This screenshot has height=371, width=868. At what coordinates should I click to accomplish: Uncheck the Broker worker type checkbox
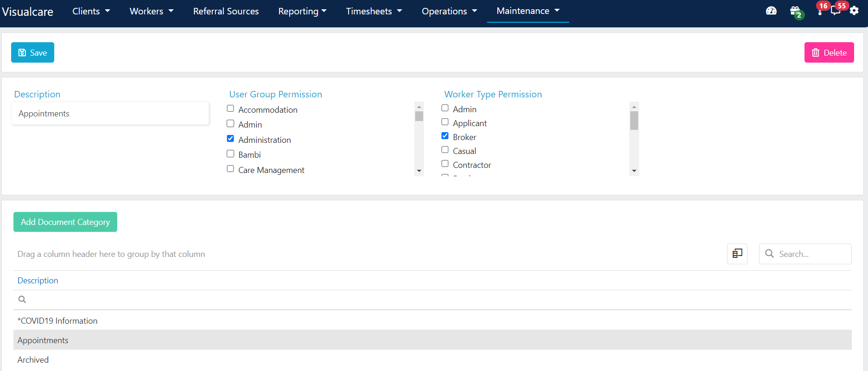click(x=445, y=136)
